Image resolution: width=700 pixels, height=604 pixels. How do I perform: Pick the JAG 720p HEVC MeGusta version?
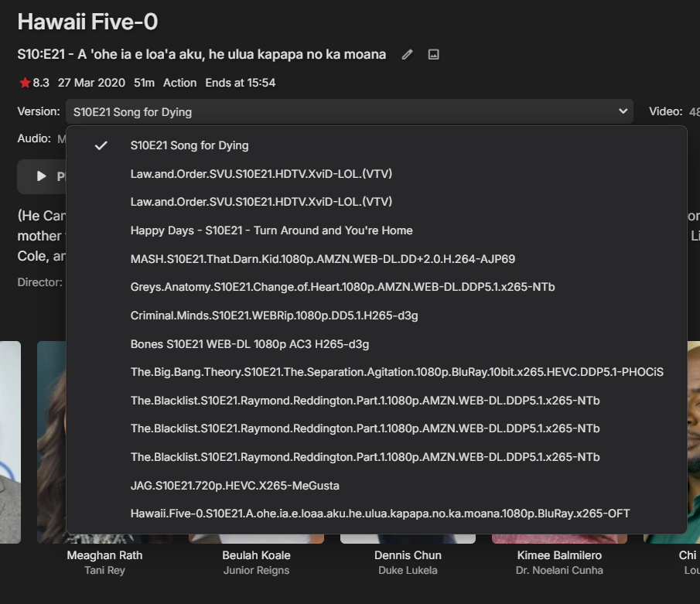point(234,486)
